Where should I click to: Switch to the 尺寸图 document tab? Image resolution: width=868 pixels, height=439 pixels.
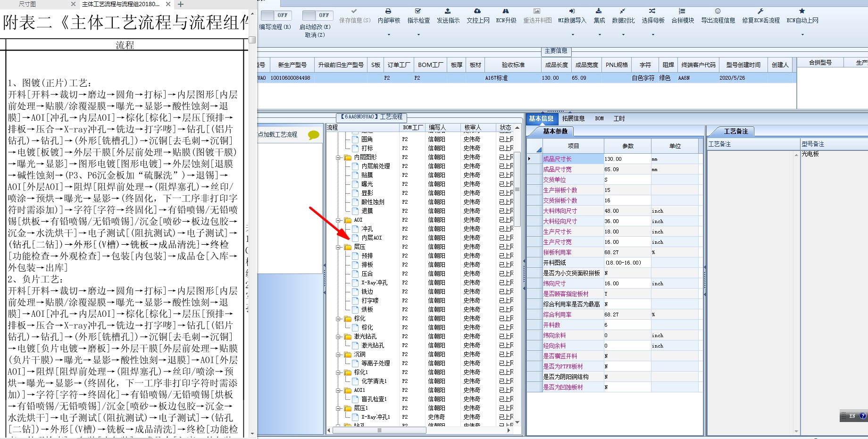pyautogui.click(x=27, y=4)
